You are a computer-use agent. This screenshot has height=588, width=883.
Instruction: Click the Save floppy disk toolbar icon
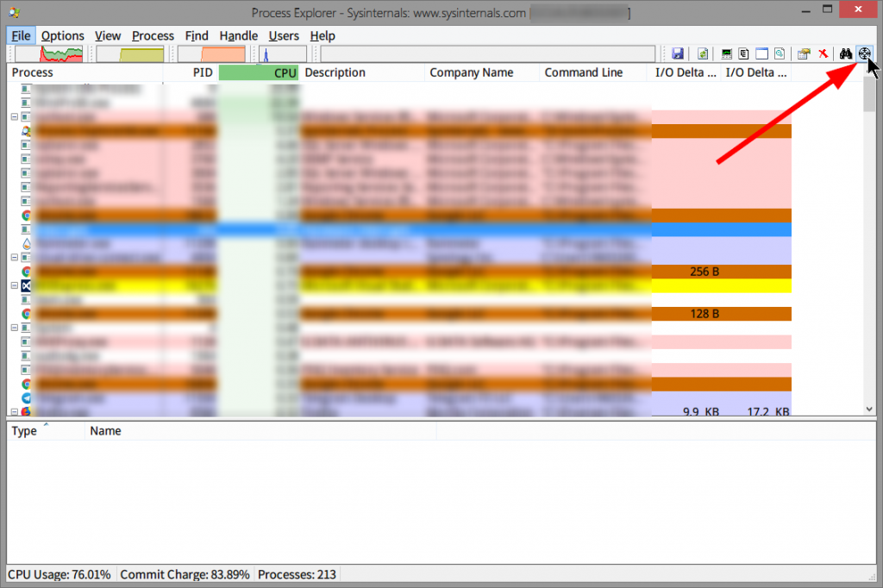678,53
